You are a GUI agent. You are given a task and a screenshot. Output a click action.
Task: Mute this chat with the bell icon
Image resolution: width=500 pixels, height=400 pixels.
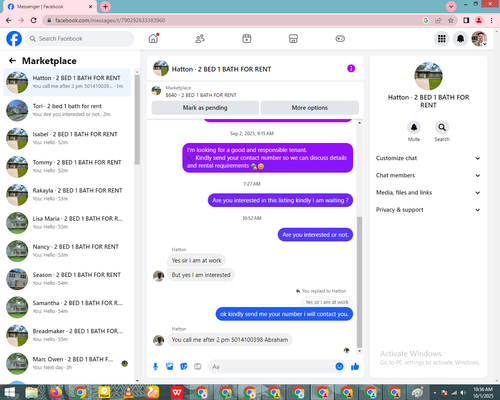coord(414,127)
